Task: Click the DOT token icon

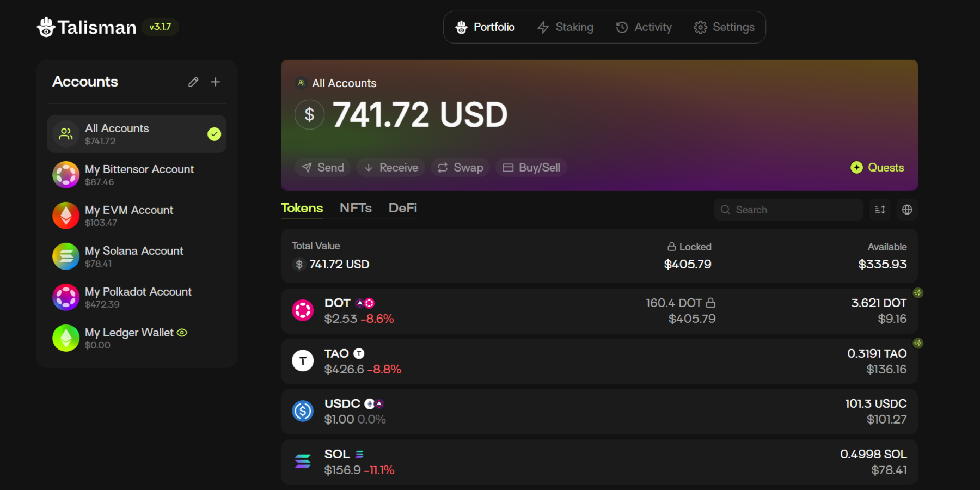Action: 303,310
